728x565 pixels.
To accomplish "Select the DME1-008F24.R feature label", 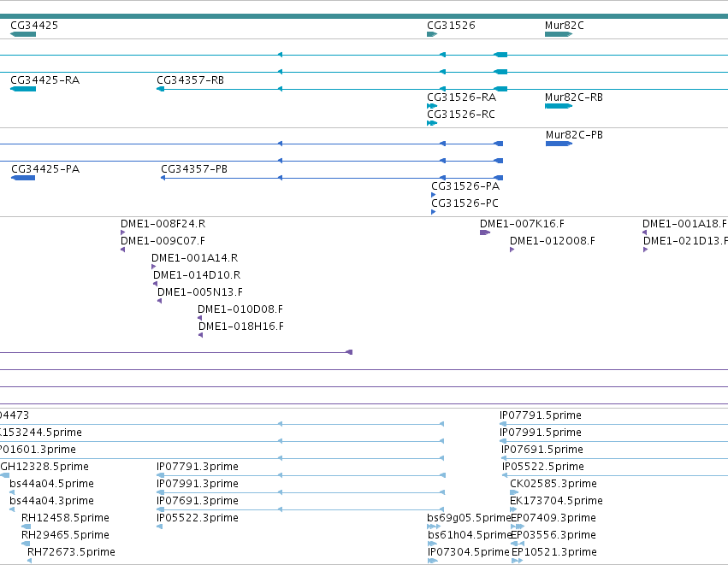I will (x=163, y=224).
